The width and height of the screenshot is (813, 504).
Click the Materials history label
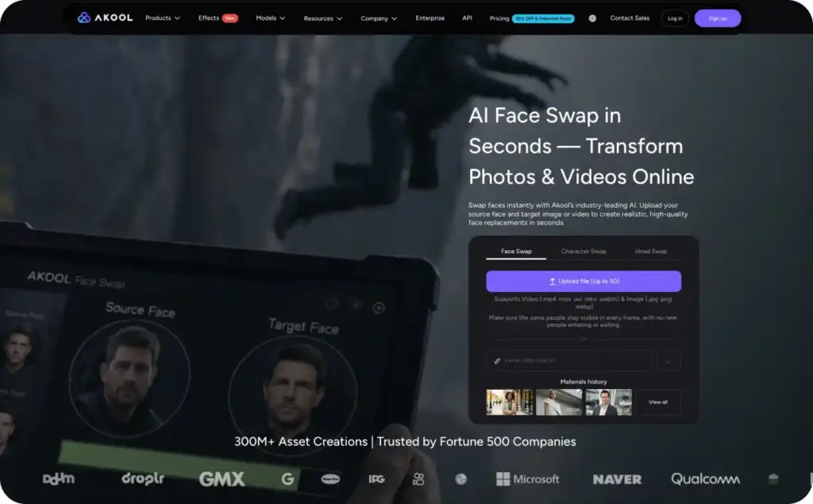point(584,382)
